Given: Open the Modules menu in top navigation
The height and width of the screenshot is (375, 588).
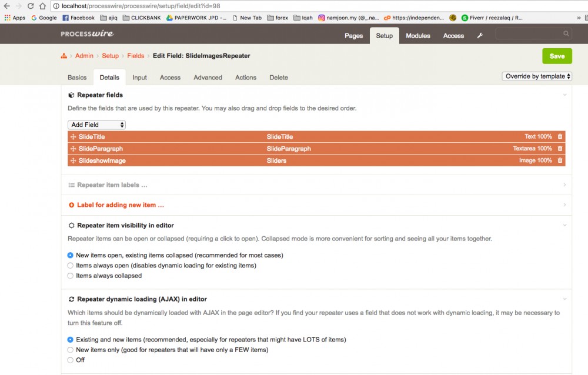Looking at the screenshot, I should [418, 36].
